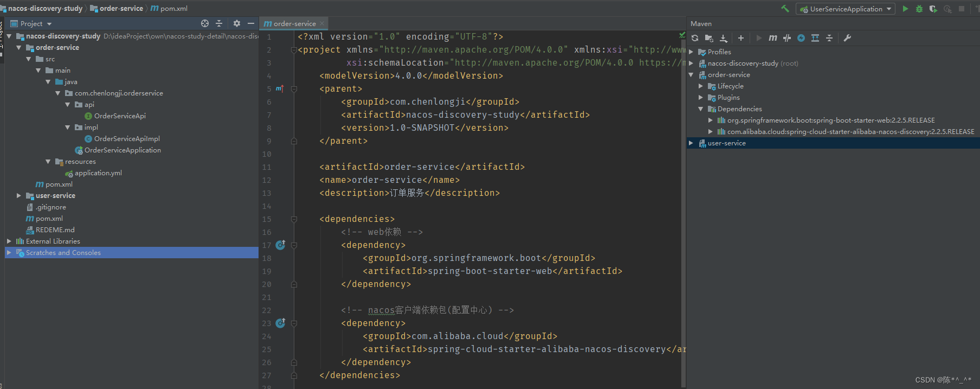Select OrderServiceApiImpl class file

coord(127,138)
